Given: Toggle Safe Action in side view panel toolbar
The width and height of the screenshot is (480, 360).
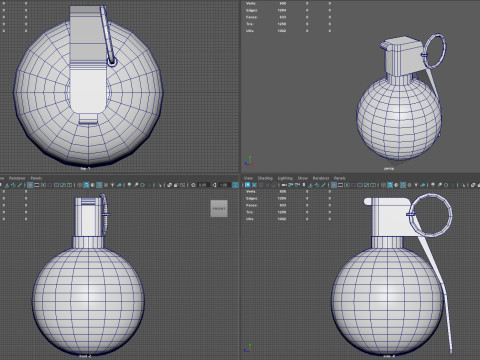Looking at the screenshot, I should (367, 185).
